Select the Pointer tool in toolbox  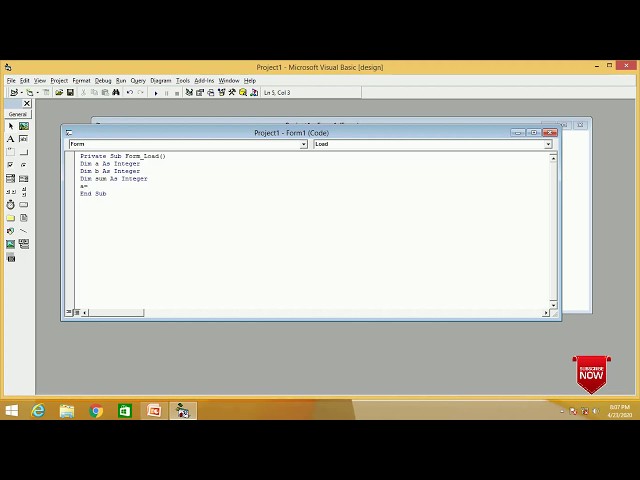click(x=11, y=126)
